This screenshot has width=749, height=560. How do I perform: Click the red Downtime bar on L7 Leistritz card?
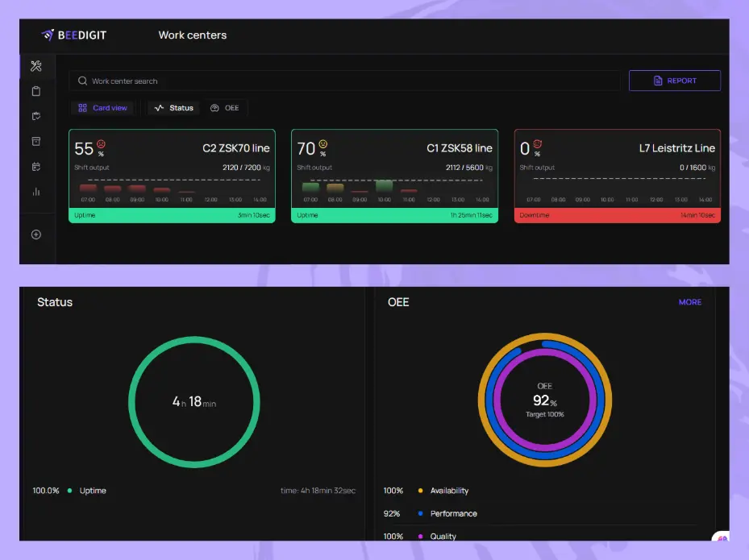(x=617, y=215)
